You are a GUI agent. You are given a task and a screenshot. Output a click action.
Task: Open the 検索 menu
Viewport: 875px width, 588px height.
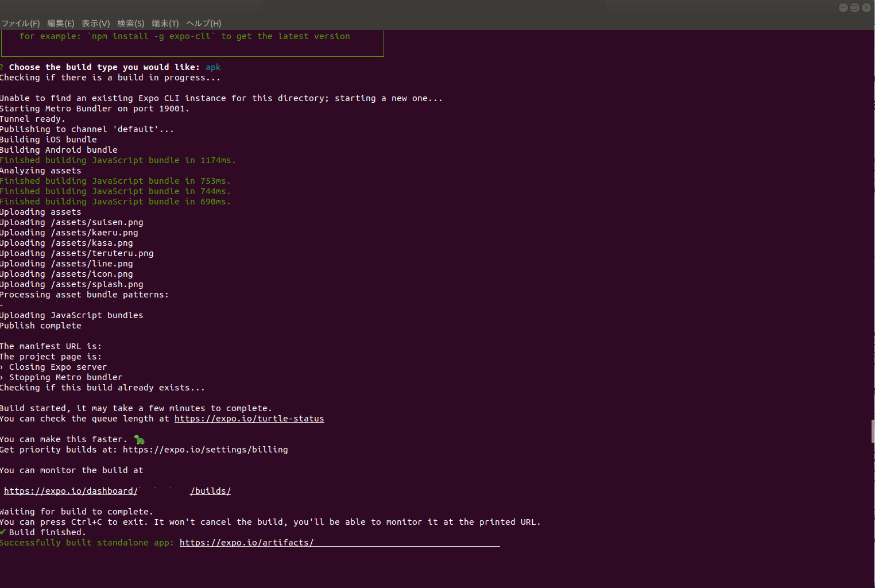tap(130, 24)
